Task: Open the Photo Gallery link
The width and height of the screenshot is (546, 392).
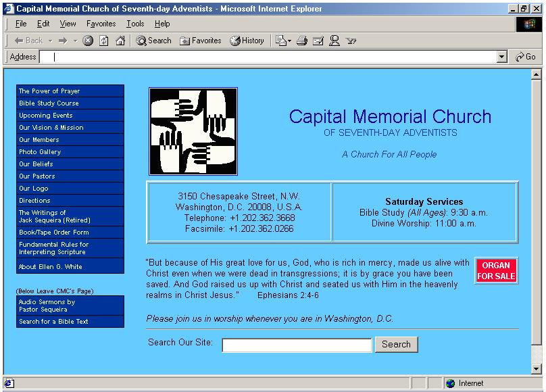Action: [x=70, y=152]
